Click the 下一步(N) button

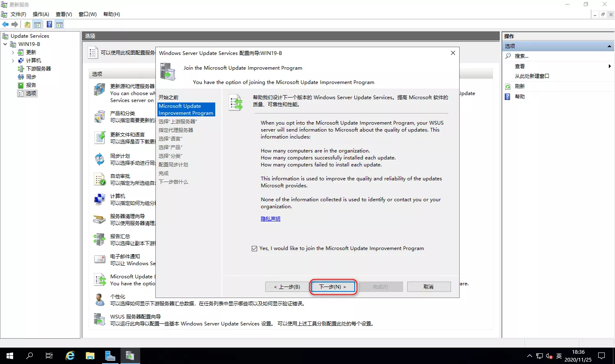tap(333, 287)
